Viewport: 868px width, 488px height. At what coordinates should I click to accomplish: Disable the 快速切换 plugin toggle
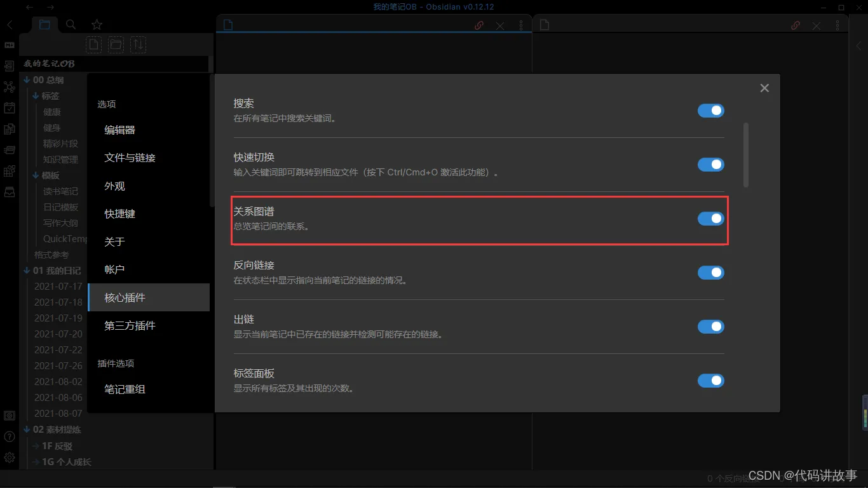click(x=711, y=165)
